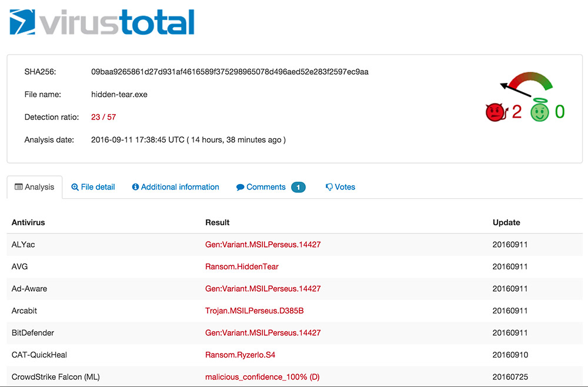The image size is (588, 387).
Task: Click the CAT-QuickHeal update date 20160910
Action: tap(510, 355)
